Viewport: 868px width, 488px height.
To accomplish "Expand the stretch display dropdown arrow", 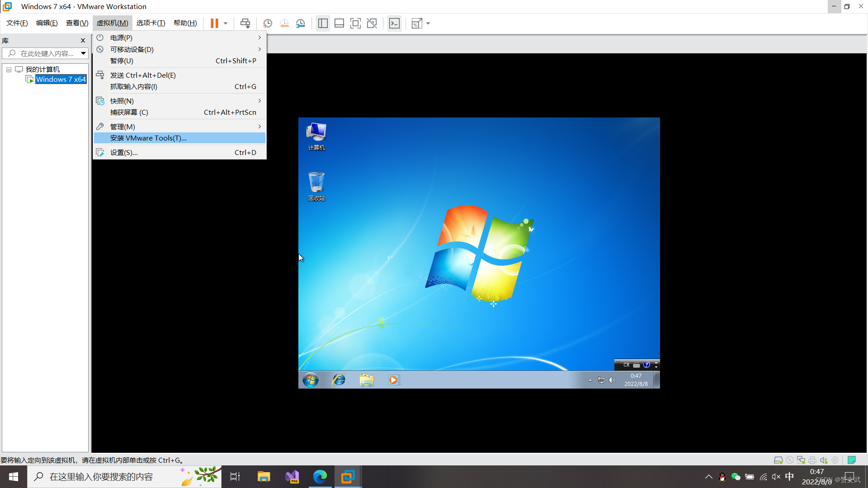I will [x=428, y=23].
